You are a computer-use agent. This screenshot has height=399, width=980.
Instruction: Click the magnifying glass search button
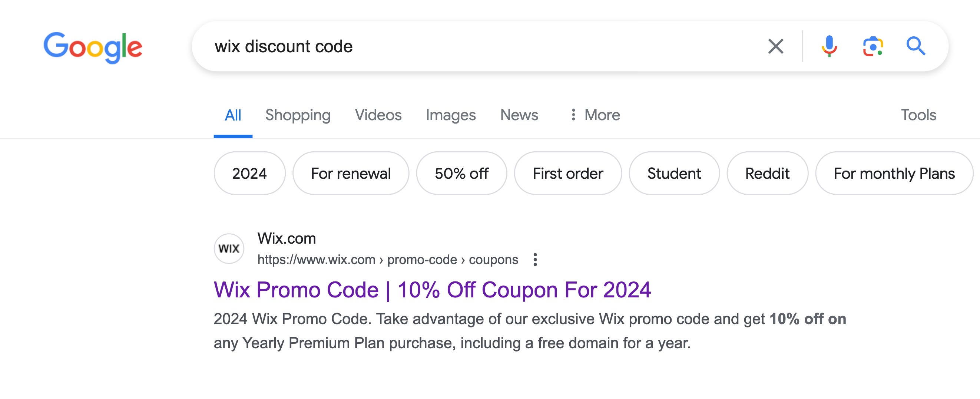coord(916,46)
